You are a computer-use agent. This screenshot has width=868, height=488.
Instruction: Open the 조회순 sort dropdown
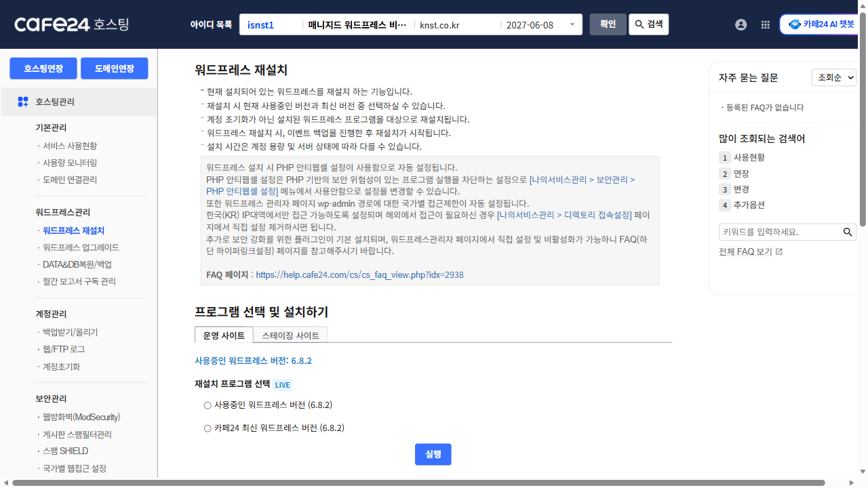click(x=834, y=77)
